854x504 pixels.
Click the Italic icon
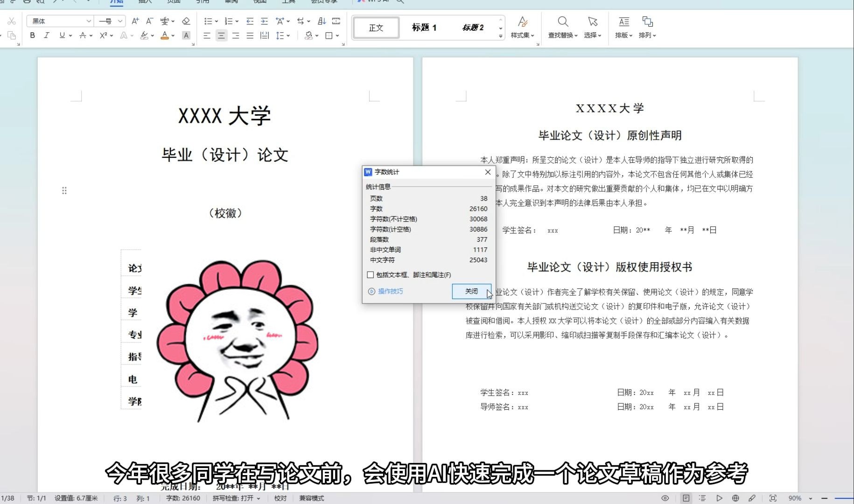click(x=46, y=35)
